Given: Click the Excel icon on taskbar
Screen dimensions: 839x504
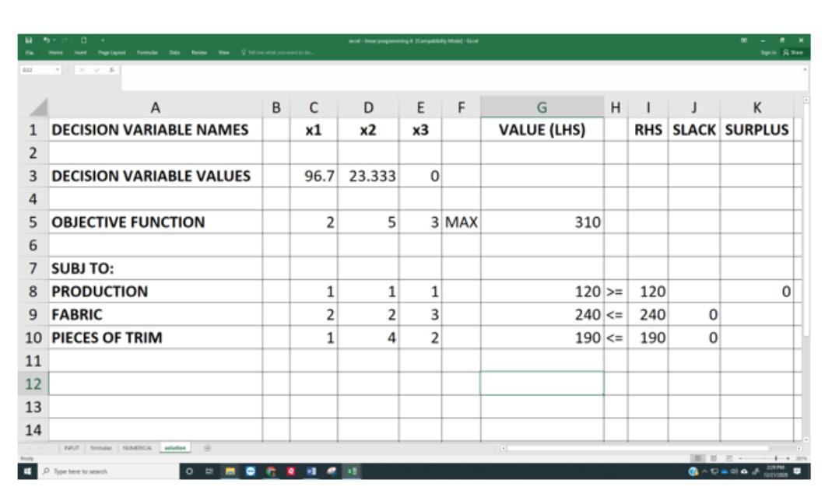Looking at the screenshot, I should click(352, 471).
